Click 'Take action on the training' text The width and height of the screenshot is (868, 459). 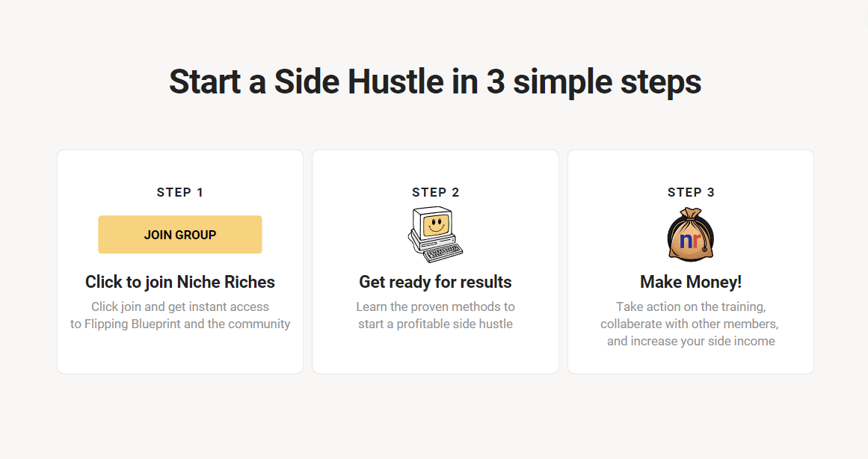coord(691,306)
